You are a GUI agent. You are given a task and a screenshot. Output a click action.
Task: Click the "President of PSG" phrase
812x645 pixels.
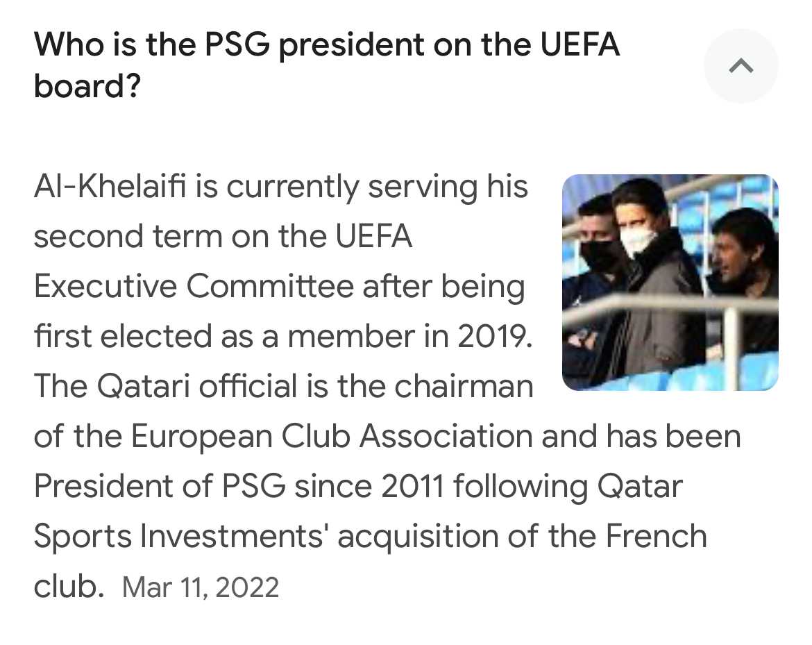(x=160, y=486)
